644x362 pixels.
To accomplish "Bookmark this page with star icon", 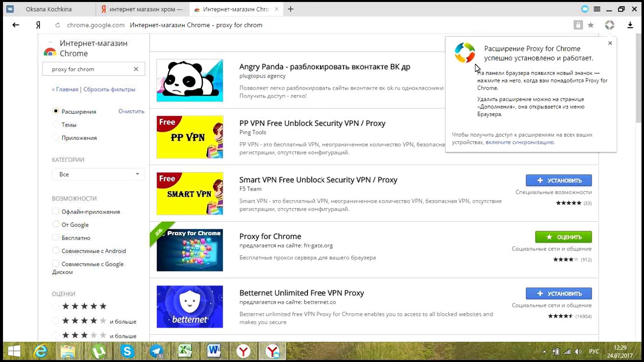I will pos(591,25).
